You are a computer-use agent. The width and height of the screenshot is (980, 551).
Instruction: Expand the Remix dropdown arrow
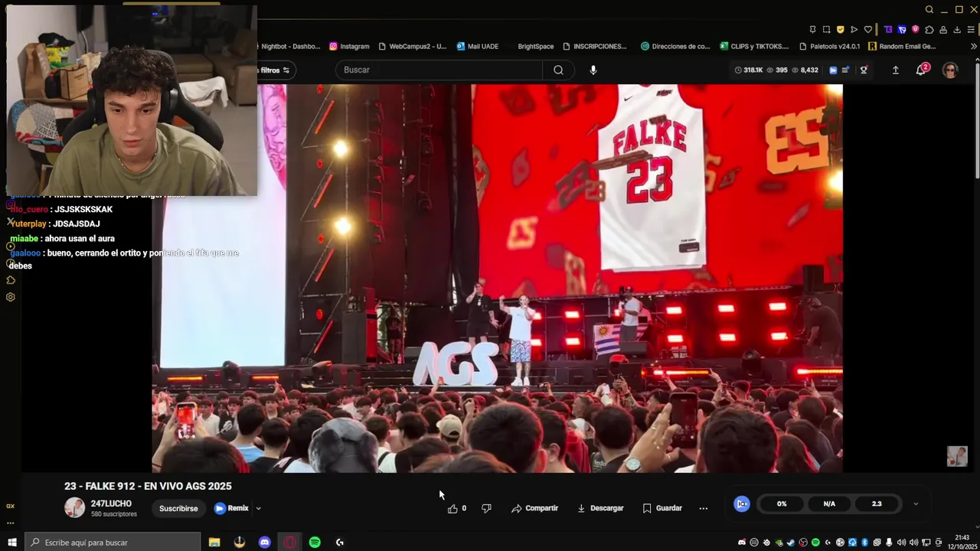tap(258, 508)
